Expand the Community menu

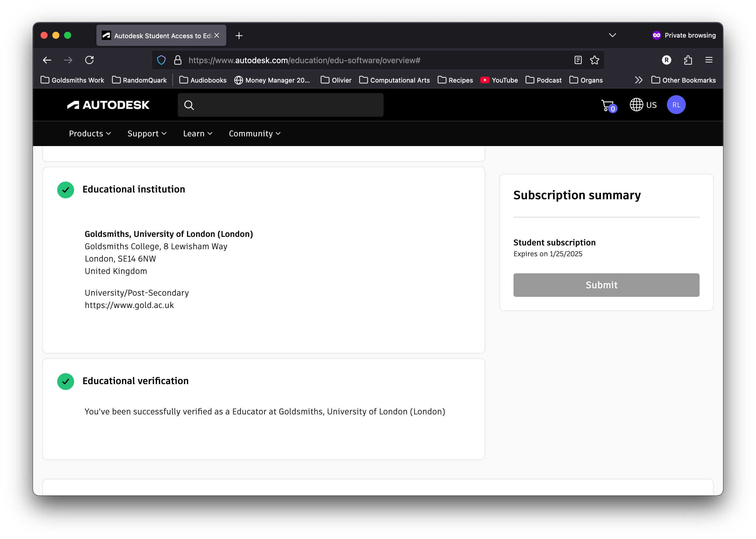coord(255,133)
